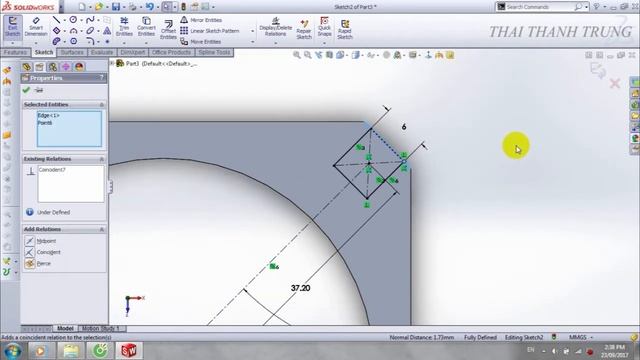Confirm Properties with green checkmark
The height and width of the screenshot is (360, 640).
tap(27, 90)
